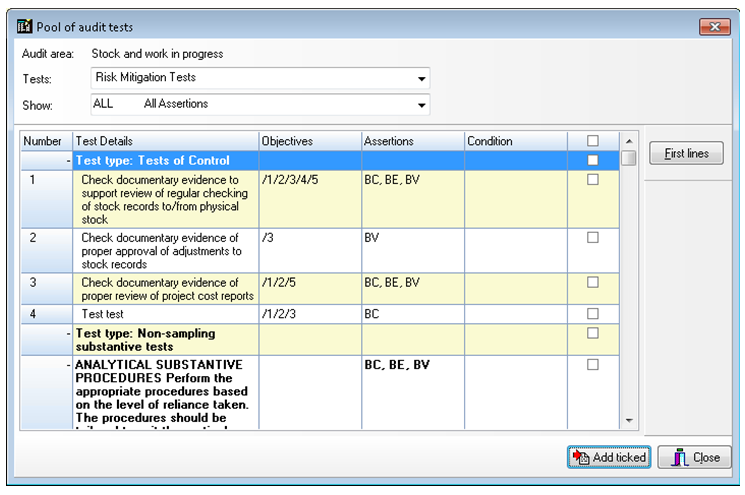Viewport: 745px width, 495px height.
Task: Click the Condition column header
Action: tap(516, 141)
